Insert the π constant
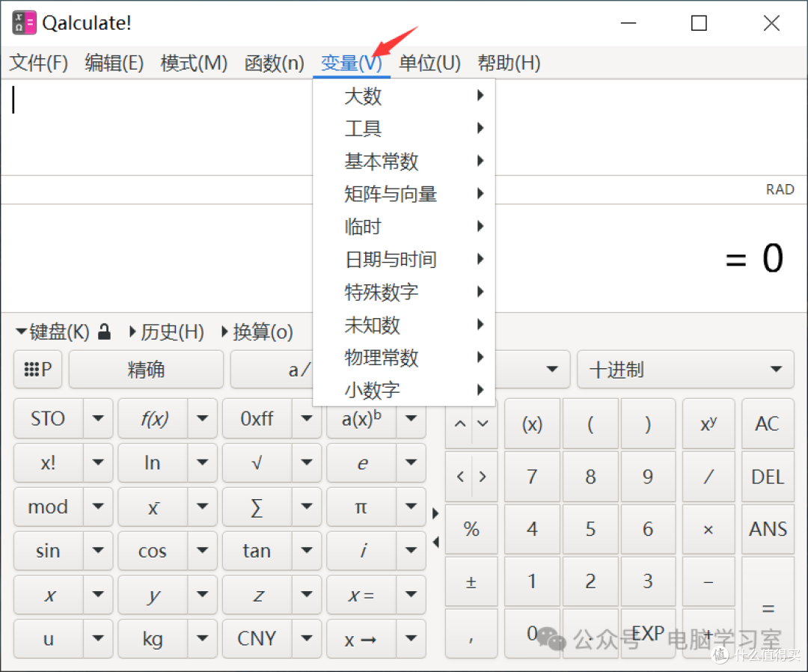 (362, 507)
